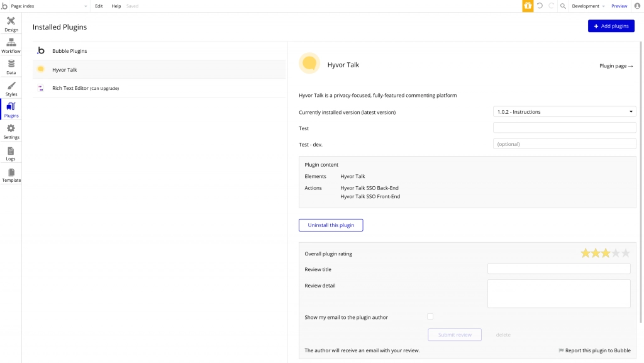Toggle Show my email to plugin author

(x=430, y=316)
